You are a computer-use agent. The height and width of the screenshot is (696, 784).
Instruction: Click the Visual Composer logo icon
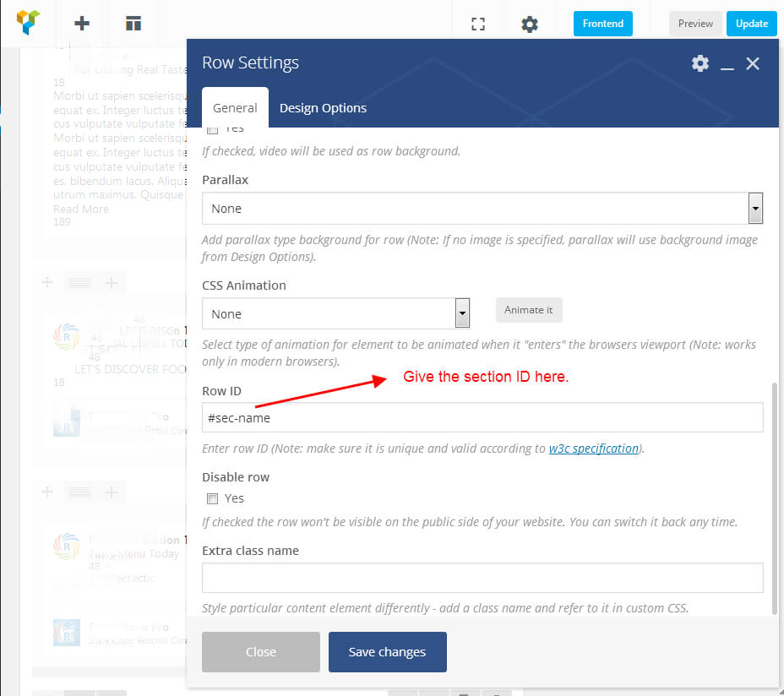(x=28, y=22)
